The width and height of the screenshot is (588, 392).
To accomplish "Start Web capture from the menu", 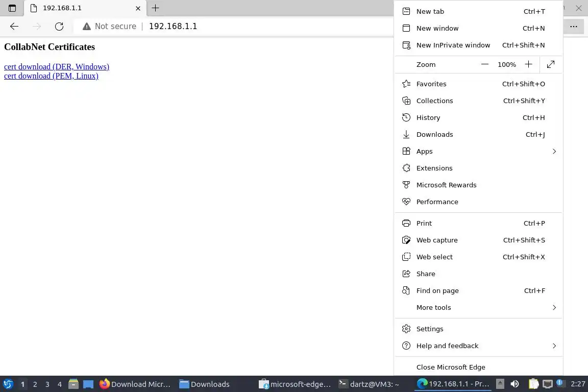I will pos(478,240).
